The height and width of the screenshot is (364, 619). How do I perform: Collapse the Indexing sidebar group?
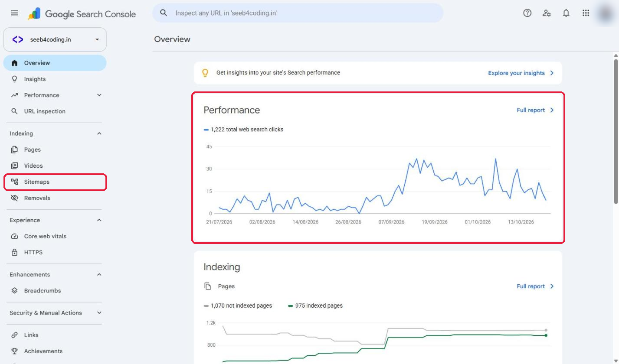click(x=99, y=133)
